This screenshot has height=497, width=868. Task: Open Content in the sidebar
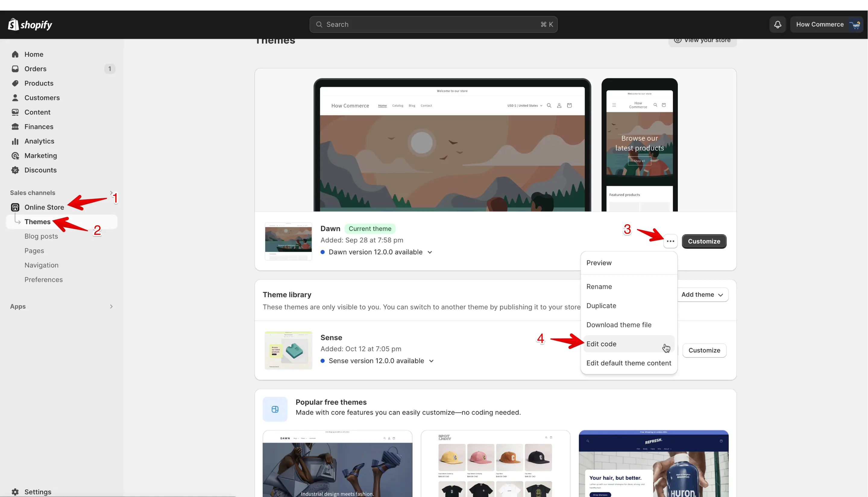click(x=38, y=112)
